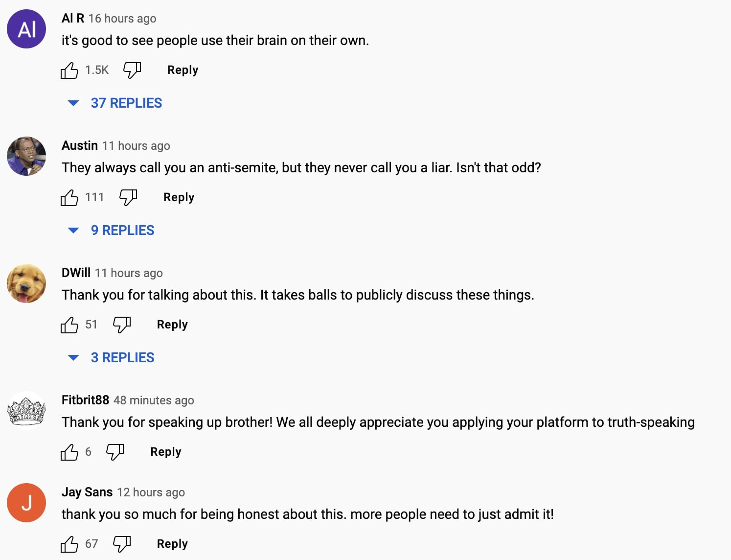This screenshot has height=560, width=731.
Task: Click Jay Sans's orange avatar
Action: pos(26,503)
